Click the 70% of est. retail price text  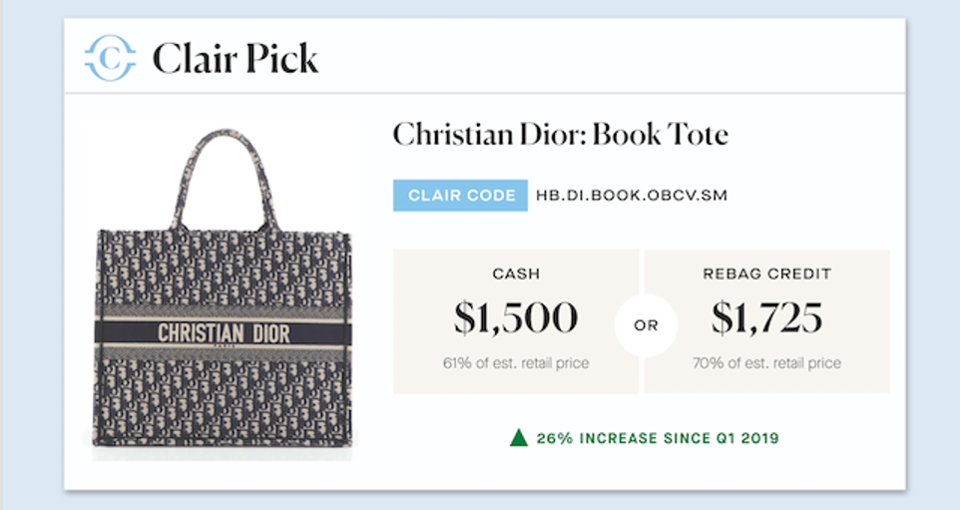click(767, 363)
